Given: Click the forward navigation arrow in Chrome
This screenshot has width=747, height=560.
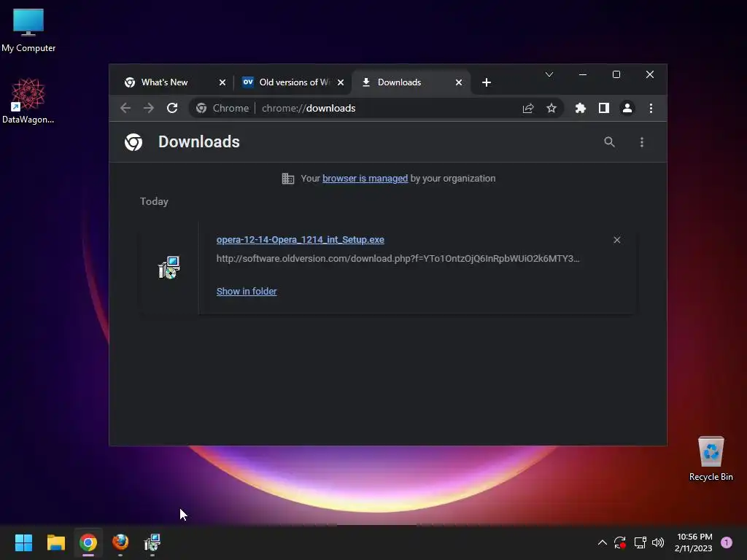Looking at the screenshot, I should click(149, 108).
